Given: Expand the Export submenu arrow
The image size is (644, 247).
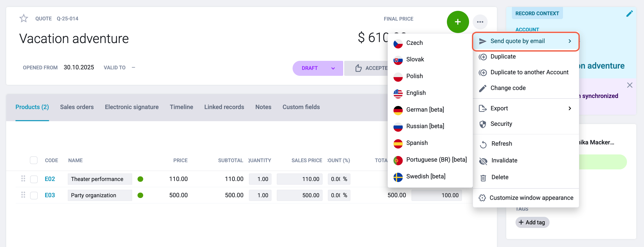Looking at the screenshot, I should point(570,108).
